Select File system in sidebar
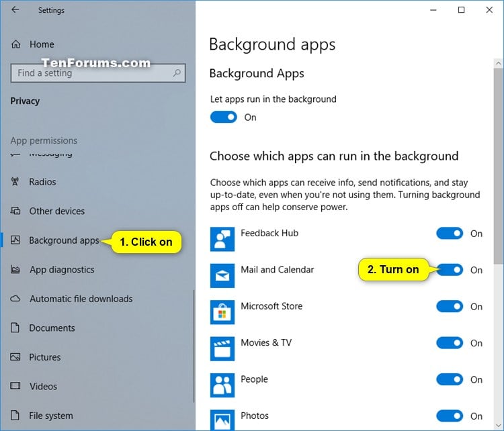Screen dimensions: 504x431 pyautogui.click(x=51, y=416)
